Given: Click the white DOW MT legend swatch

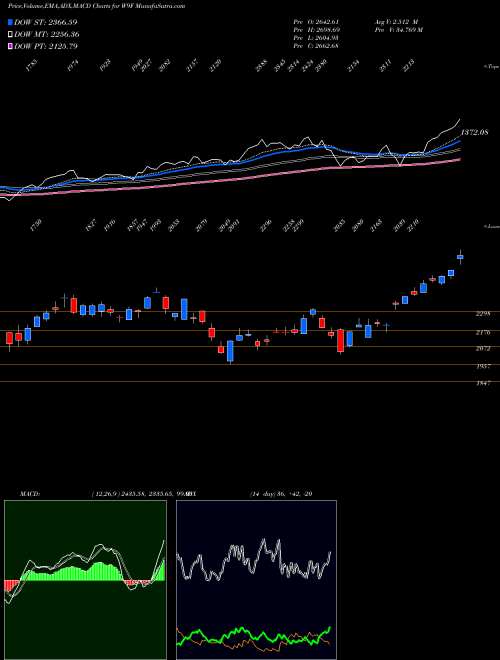Looking at the screenshot, I should click(x=10, y=34).
